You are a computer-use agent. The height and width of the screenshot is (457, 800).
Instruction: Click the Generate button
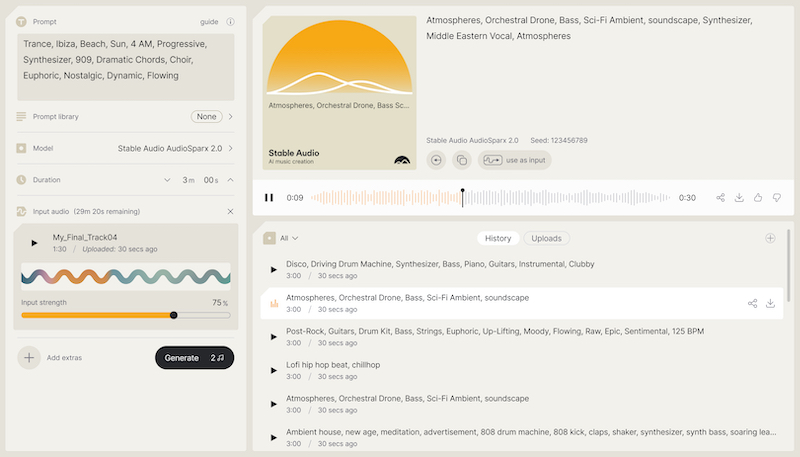click(194, 358)
